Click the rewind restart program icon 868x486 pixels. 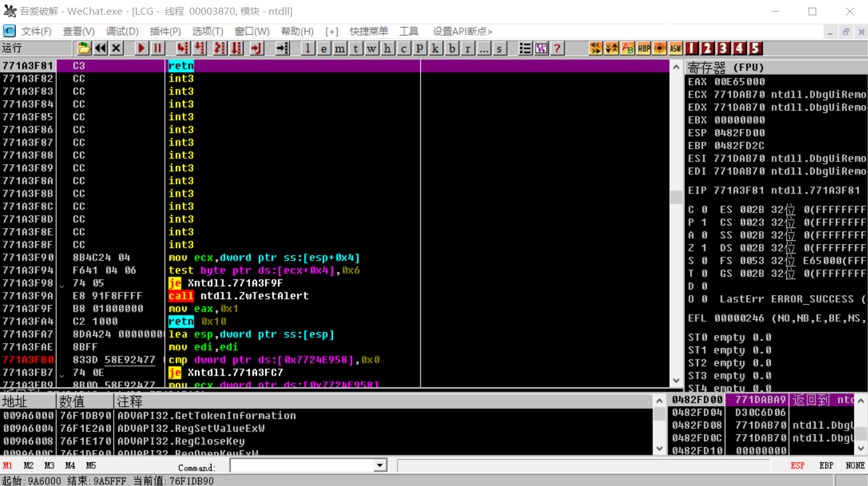pyautogui.click(x=100, y=49)
